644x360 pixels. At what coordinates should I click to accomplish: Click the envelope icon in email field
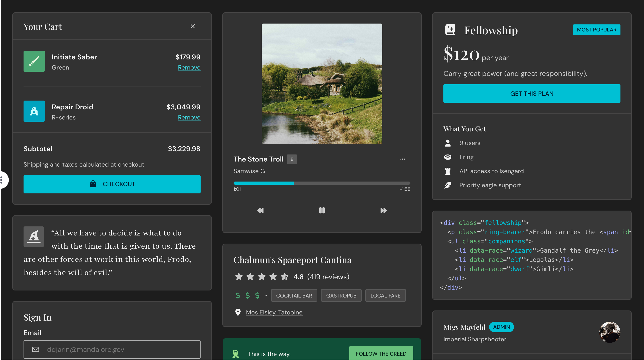pyautogui.click(x=36, y=349)
